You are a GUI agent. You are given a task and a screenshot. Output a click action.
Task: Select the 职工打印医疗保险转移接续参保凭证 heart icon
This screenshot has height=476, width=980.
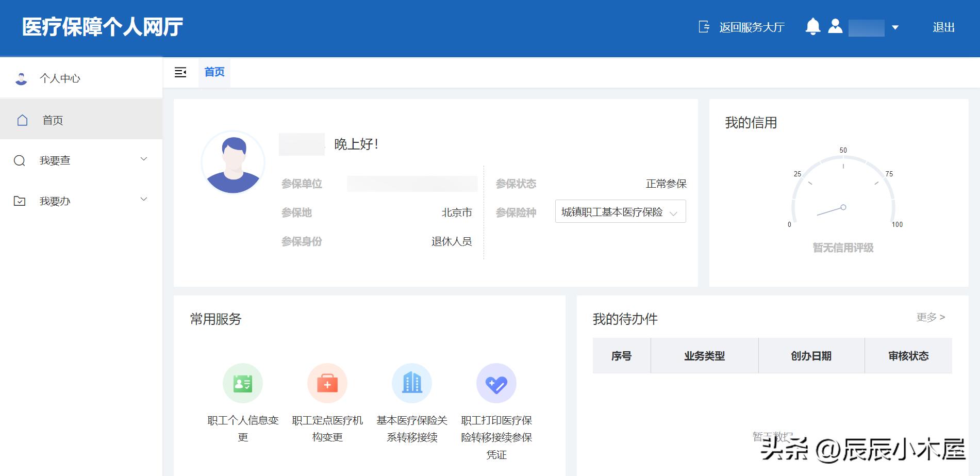point(496,383)
